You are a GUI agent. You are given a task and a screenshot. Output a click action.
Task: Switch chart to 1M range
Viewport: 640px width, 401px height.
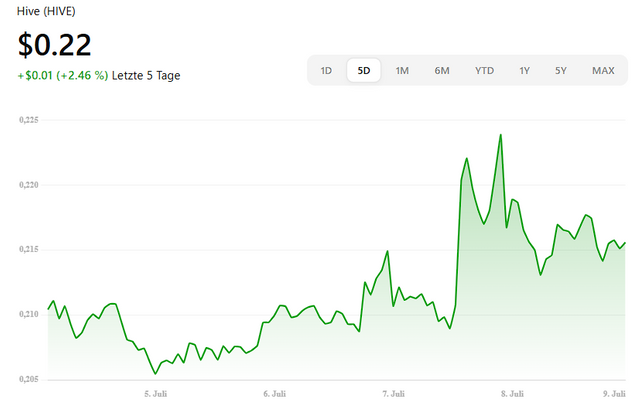pos(402,71)
